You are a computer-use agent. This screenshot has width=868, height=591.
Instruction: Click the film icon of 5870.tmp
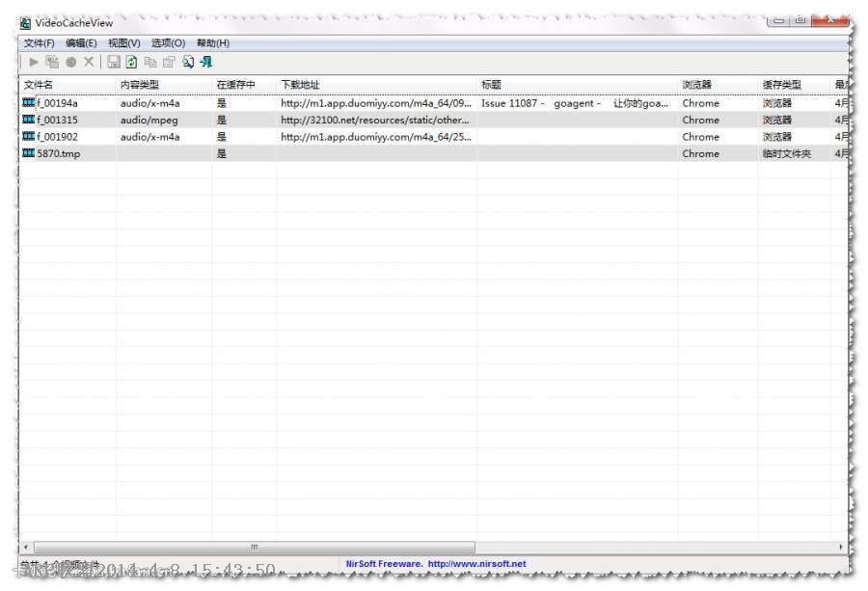click(28, 153)
